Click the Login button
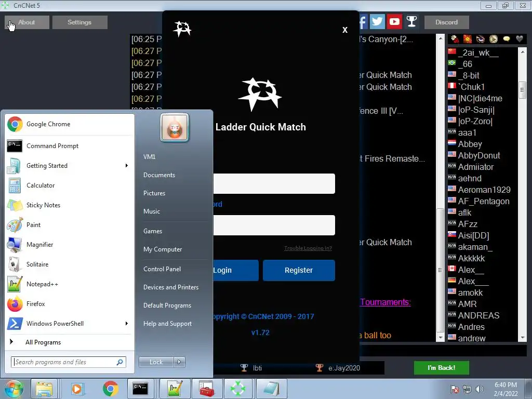Viewport: 532px width, 399px height. coord(235,270)
